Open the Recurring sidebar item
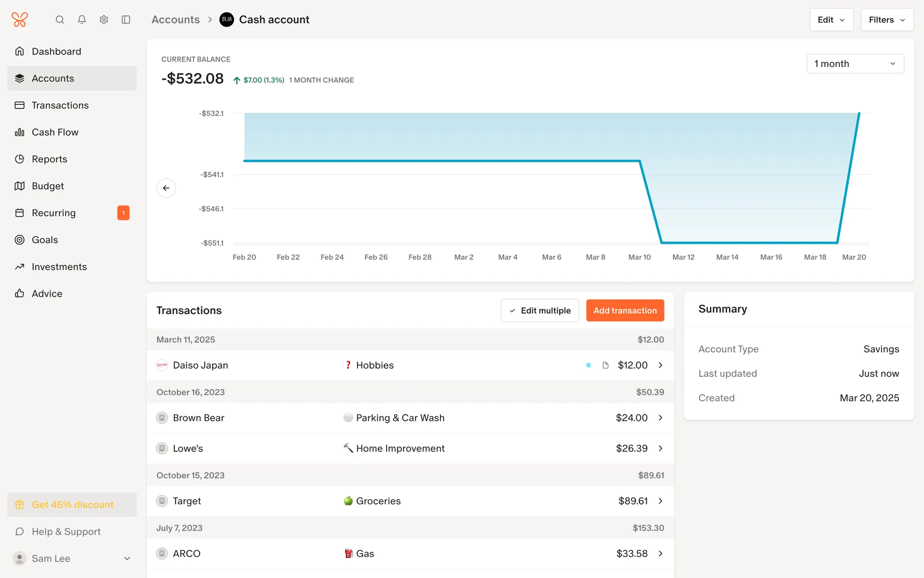 pos(53,213)
